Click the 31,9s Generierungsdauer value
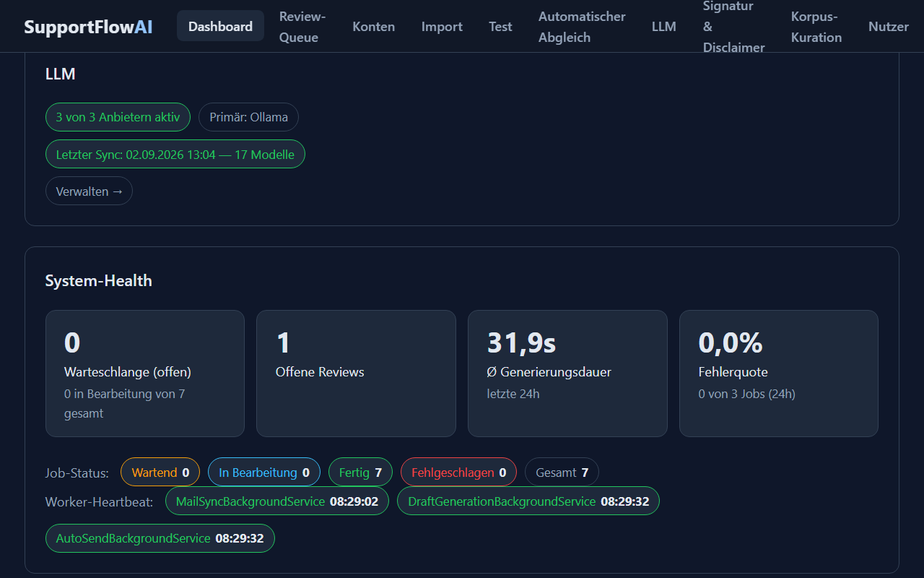The width and height of the screenshot is (924, 578). (521, 343)
